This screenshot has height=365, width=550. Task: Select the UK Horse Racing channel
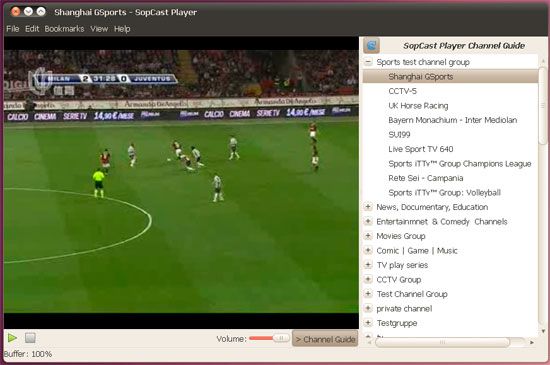click(x=418, y=106)
